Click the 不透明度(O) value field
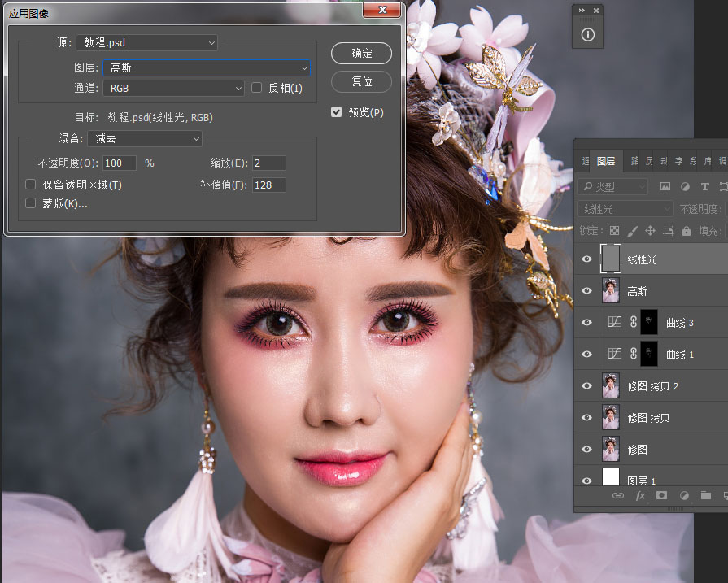 pos(120,163)
